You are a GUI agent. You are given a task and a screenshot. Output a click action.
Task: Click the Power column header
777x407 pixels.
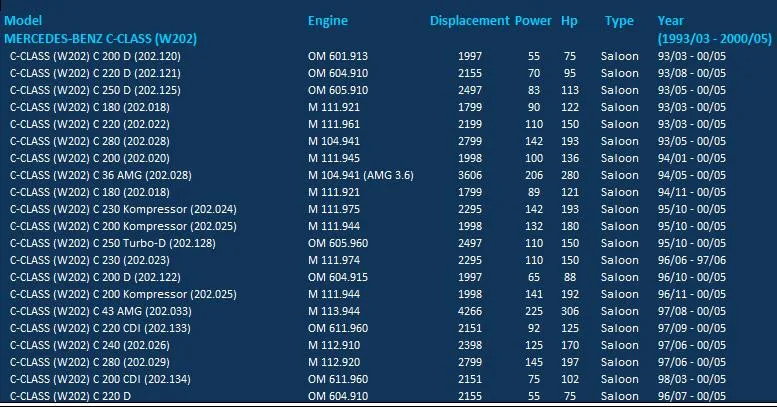(533, 21)
